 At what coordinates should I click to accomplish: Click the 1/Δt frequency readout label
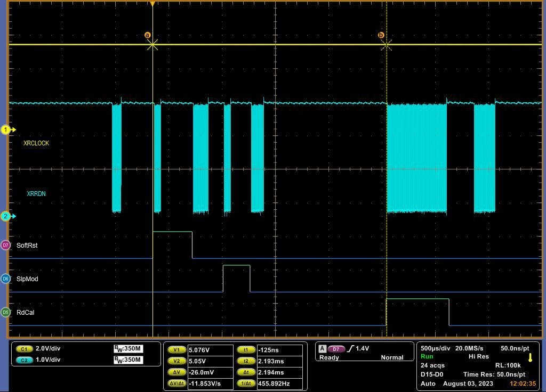point(246,383)
